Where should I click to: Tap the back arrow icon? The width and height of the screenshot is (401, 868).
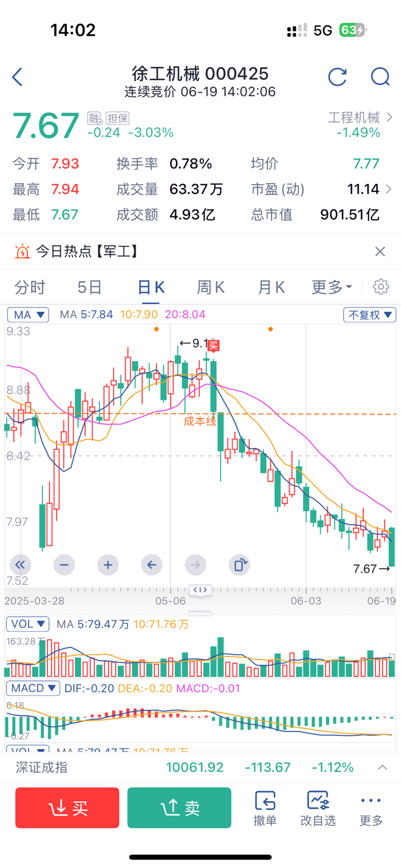click(x=17, y=77)
